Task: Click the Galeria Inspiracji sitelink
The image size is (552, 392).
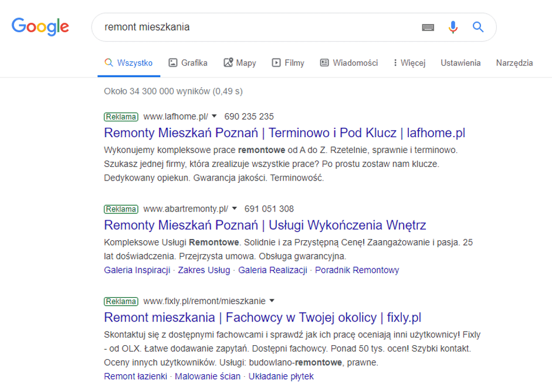Action: [137, 270]
